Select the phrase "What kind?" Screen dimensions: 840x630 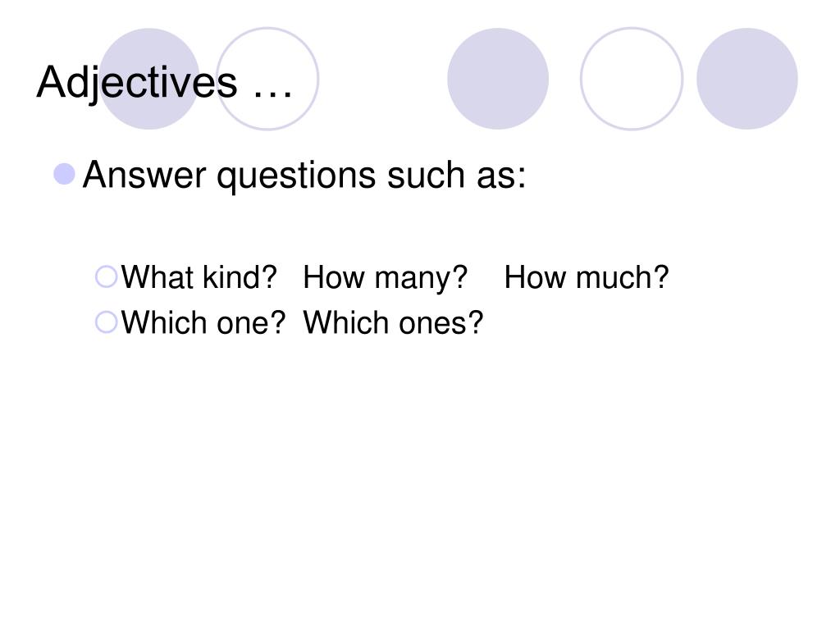[199, 277]
